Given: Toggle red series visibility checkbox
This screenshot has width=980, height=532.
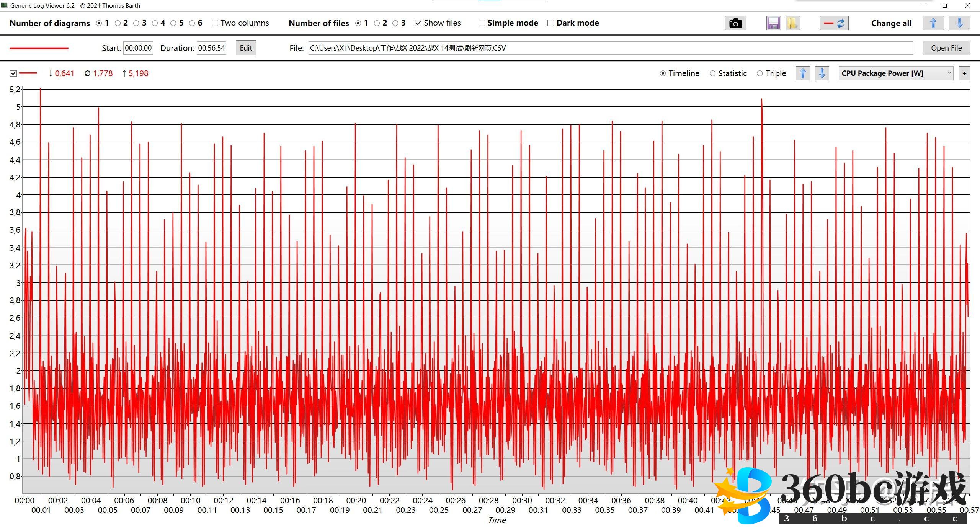Looking at the screenshot, I should 13,73.
